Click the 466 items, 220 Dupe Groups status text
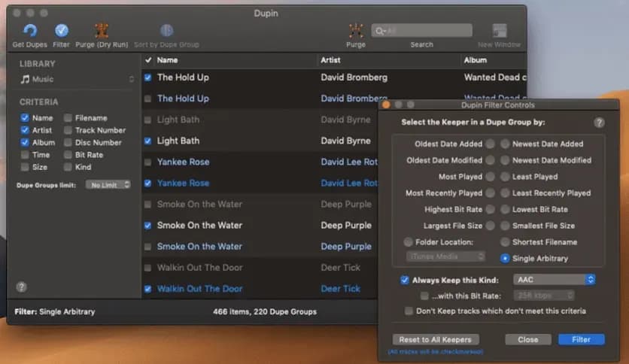 pos(265,311)
